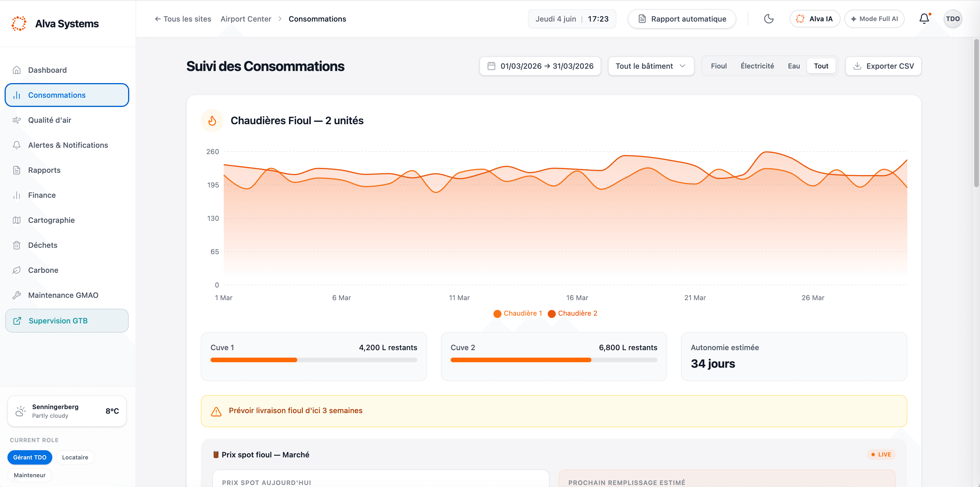Click the page vertical scrollbar

976,113
